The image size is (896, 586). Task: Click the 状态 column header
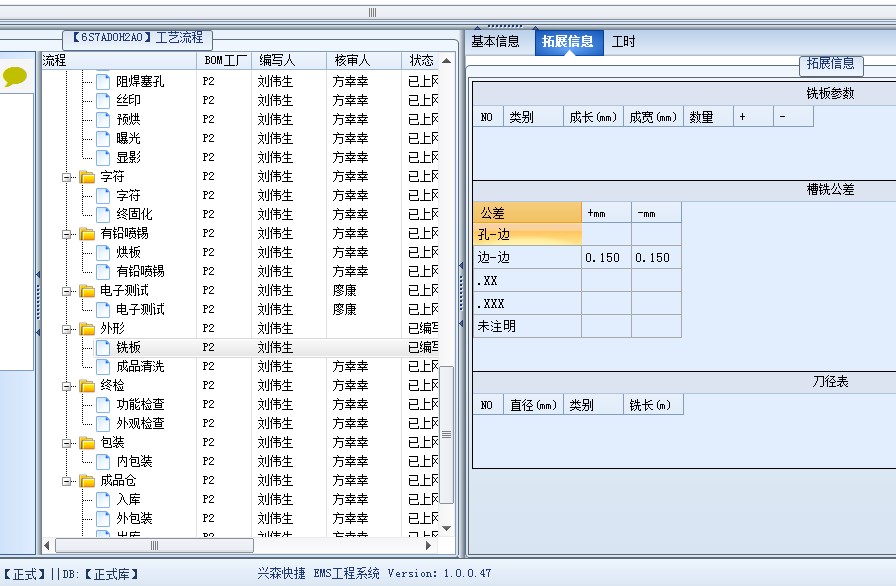pyautogui.click(x=422, y=61)
